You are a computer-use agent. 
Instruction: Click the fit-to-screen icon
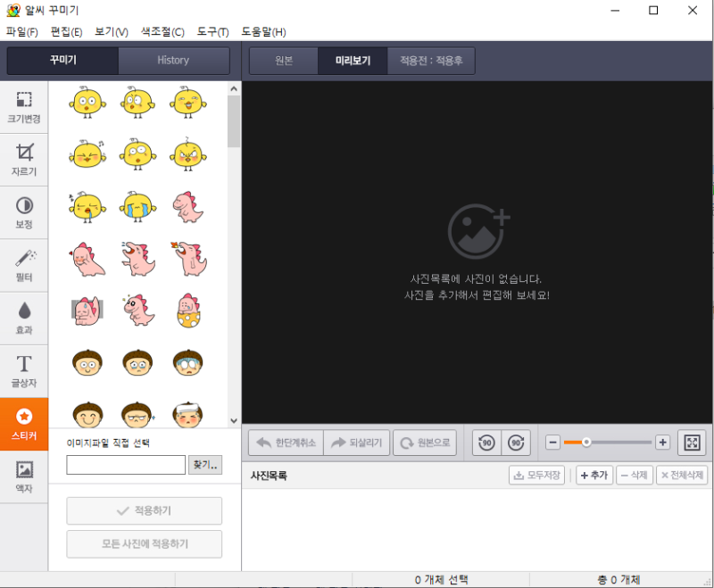pyautogui.click(x=692, y=443)
